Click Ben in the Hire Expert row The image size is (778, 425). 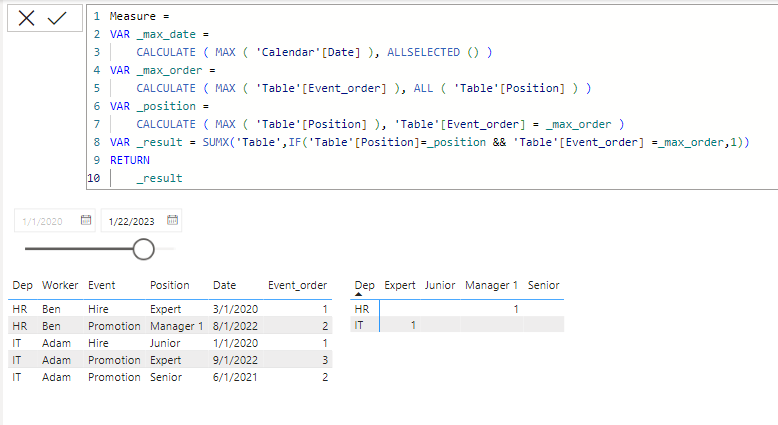(x=51, y=309)
